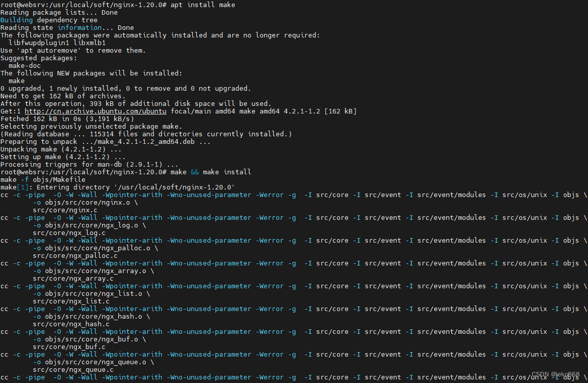The image size is (588, 383).
Task: Click '-o objs/src/core/nginx.o \' line
Action: (85, 203)
